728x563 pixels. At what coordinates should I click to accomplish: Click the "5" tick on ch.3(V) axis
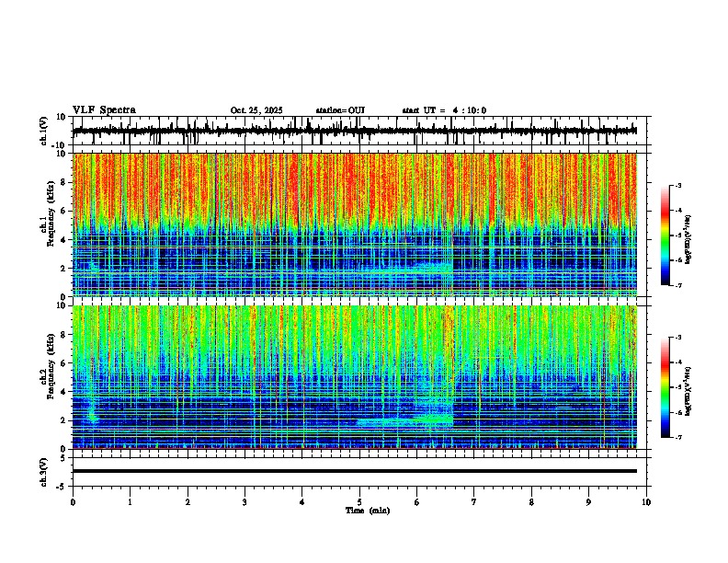(x=63, y=458)
